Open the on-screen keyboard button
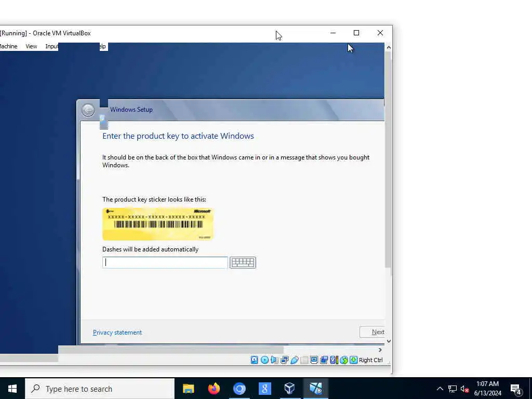This screenshot has width=532, height=399. (x=243, y=262)
